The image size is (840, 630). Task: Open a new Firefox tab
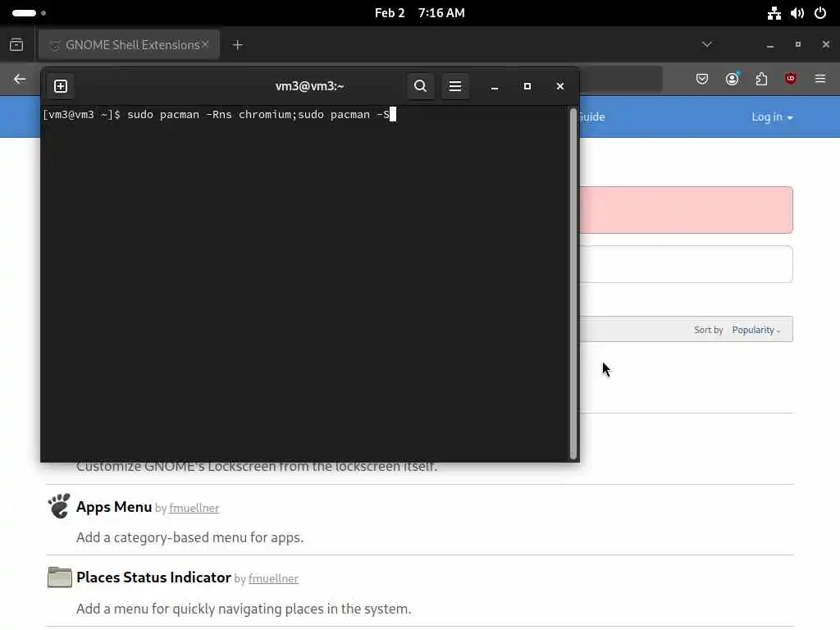tap(238, 45)
